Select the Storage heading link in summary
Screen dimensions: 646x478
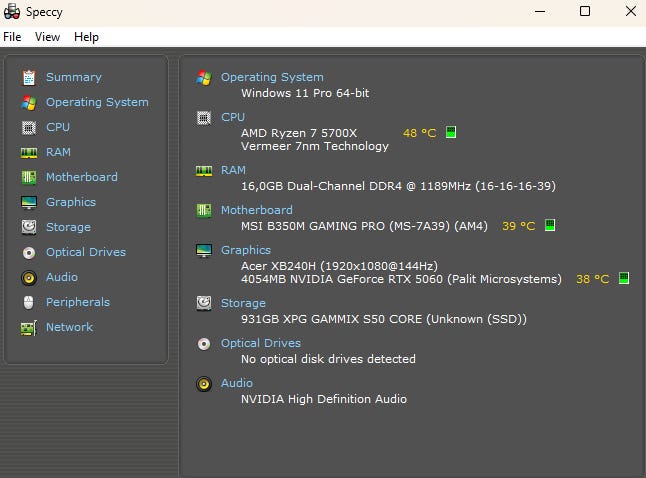[243, 303]
